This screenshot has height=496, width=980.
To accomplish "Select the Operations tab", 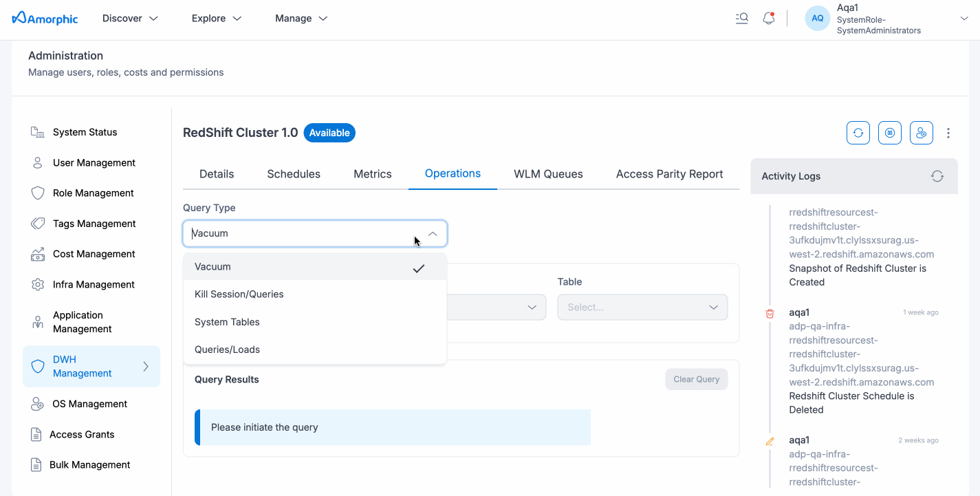I will [x=453, y=174].
